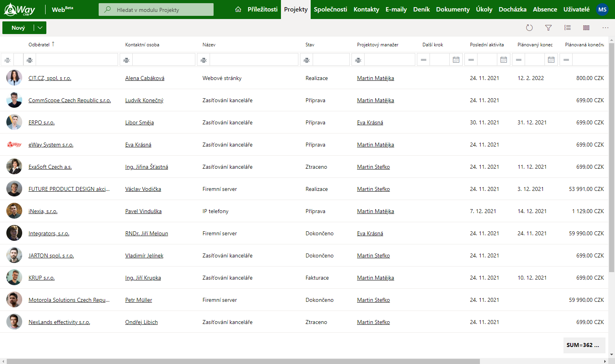
Task: Open the Uživatelé module
Action: coord(577,10)
